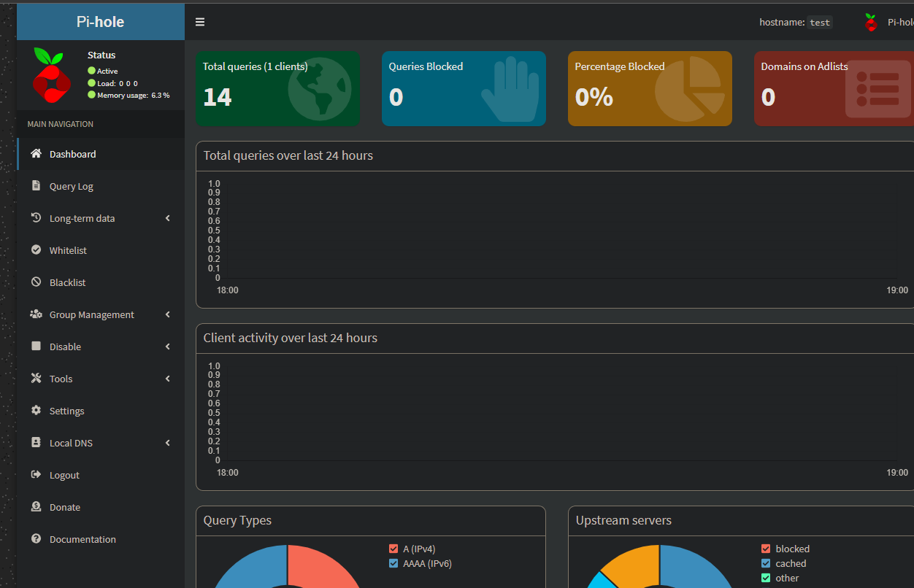Click the hamburger sidebar toggle icon

[200, 22]
